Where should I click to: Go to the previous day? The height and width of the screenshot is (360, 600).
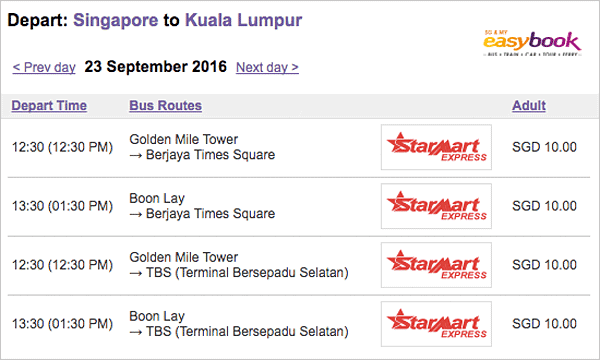tap(44, 67)
